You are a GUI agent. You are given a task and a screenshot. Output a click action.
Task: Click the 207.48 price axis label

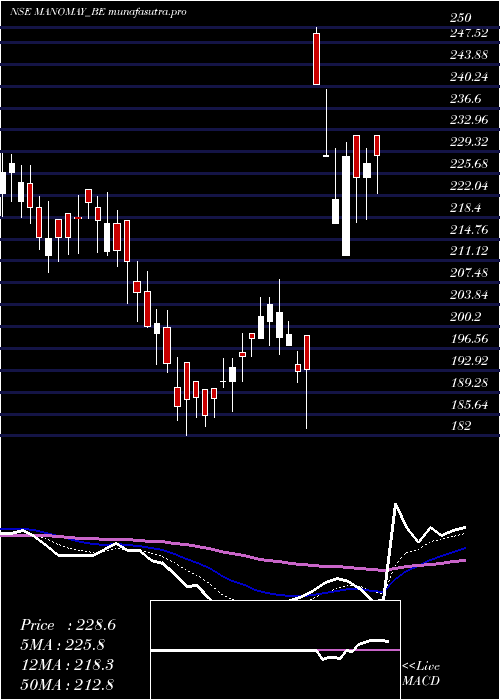(469, 273)
